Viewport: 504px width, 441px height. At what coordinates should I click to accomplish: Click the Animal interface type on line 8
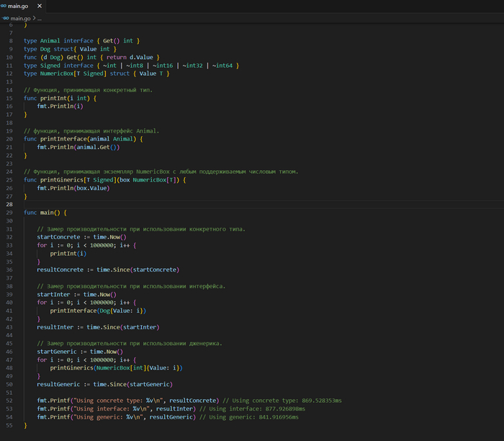tap(51, 41)
